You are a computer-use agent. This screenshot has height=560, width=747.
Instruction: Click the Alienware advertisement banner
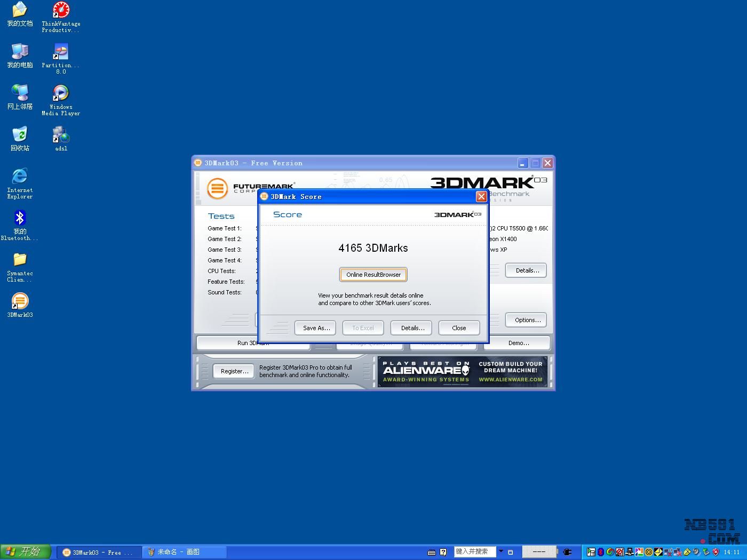pos(463,371)
